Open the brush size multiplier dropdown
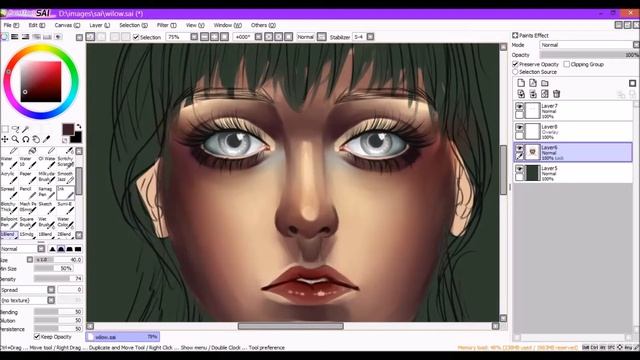The height and width of the screenshot is (360, 640). [x=30, y=260]
